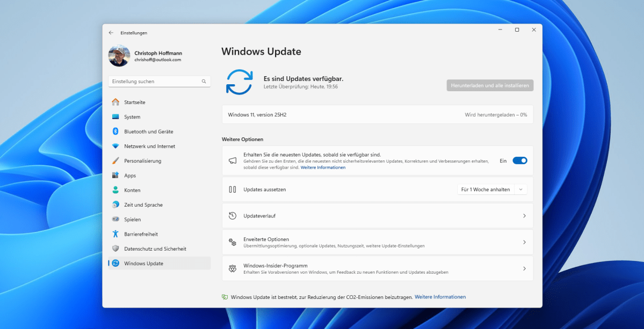Open the CO2 Weitere Informationen link
This screenshot has height=329, width=644.
click(x=440, y=296)
